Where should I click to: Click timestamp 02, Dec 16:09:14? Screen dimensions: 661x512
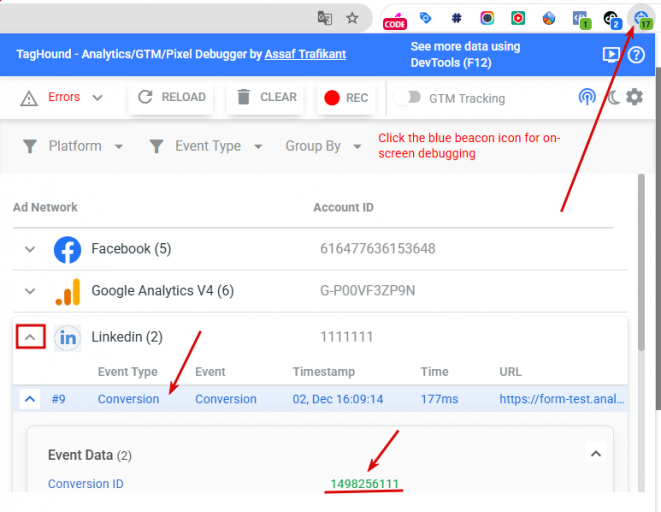338,399
